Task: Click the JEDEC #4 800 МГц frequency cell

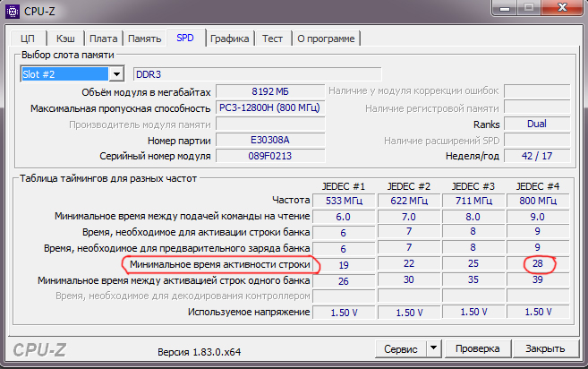Action: pos(538,201)
